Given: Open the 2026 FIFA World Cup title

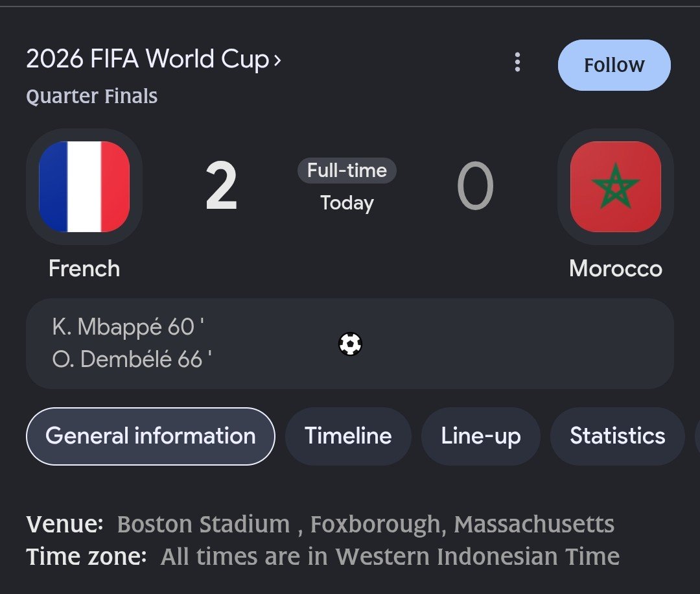Looking at the screenshot, I should coord(148,59).
